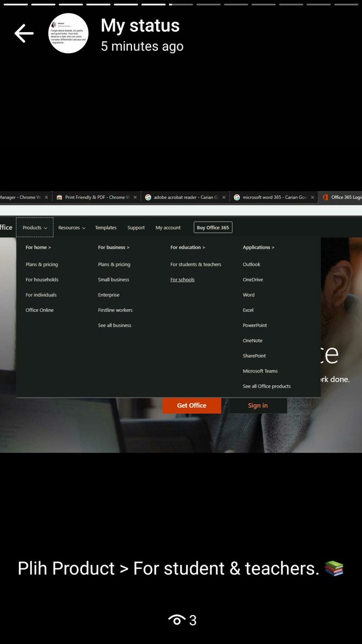Click Office favicon on Office 365 tab
The image size is (362, 644).
pos(326,197)
